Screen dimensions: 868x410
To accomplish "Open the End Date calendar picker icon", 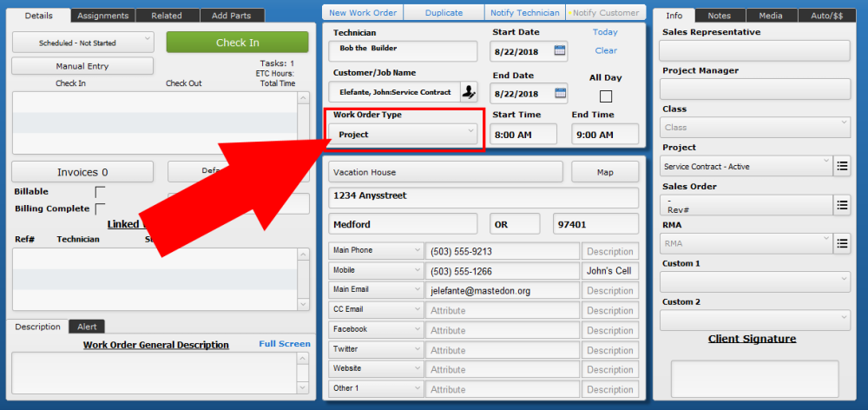I will coord(560,93).
